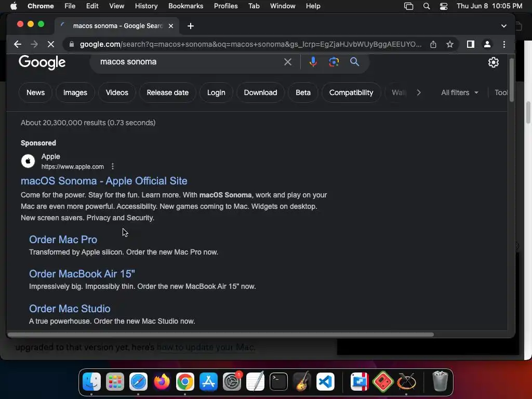
Task: Open the Apple menu
Action: [14, 6]
